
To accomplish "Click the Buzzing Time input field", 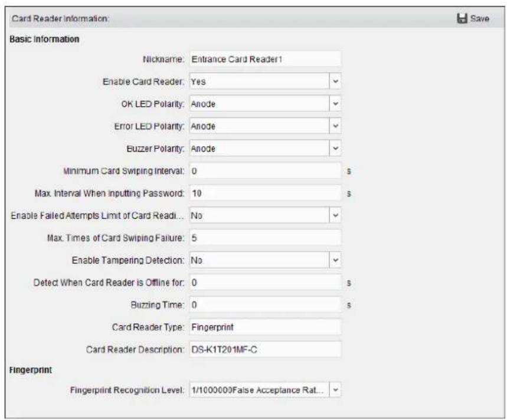I will [265, 304].
